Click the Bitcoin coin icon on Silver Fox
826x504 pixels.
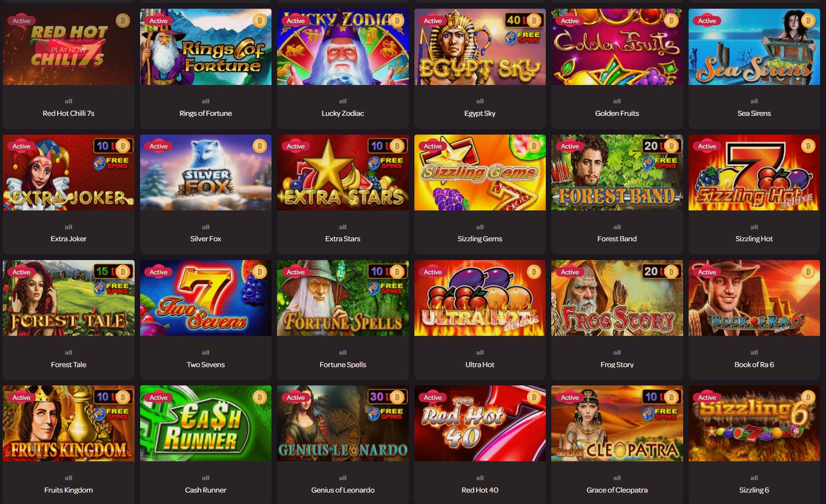[260, 146]
